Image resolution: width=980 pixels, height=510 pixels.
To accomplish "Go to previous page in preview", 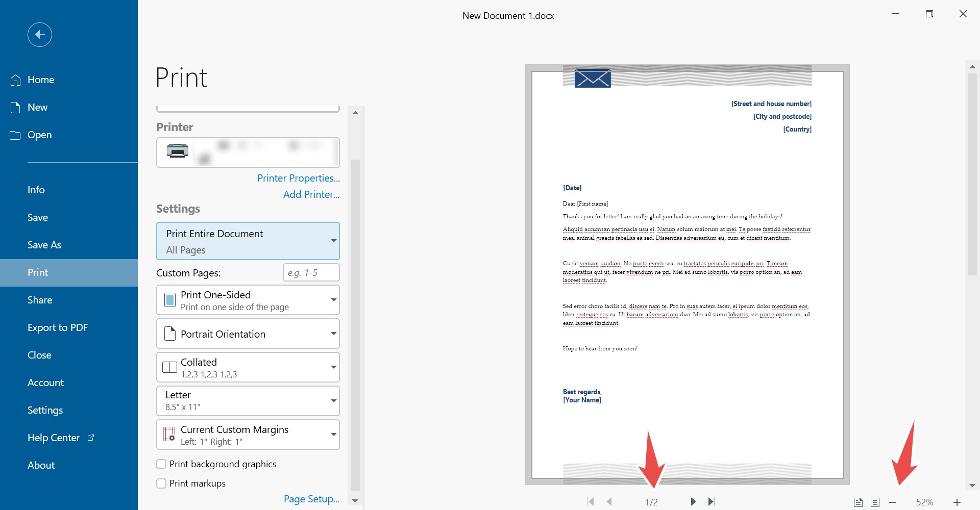I will (x=609, y=502).
